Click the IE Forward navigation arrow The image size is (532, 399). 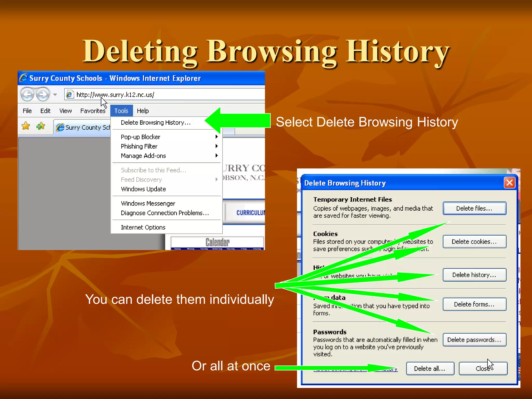43,94
